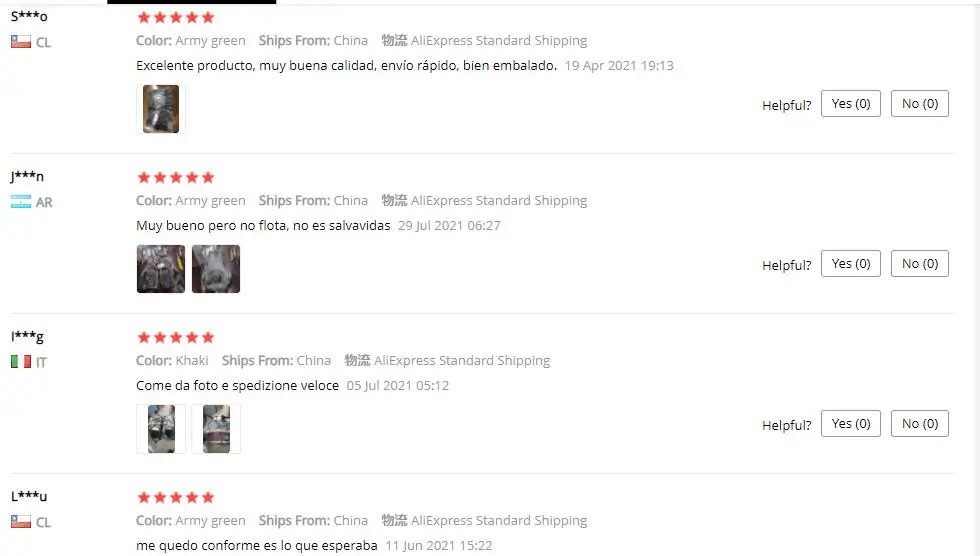Mark S***o's review helpful with Yes
Viewport: 980px width, 556px height.
click(851, 104)
